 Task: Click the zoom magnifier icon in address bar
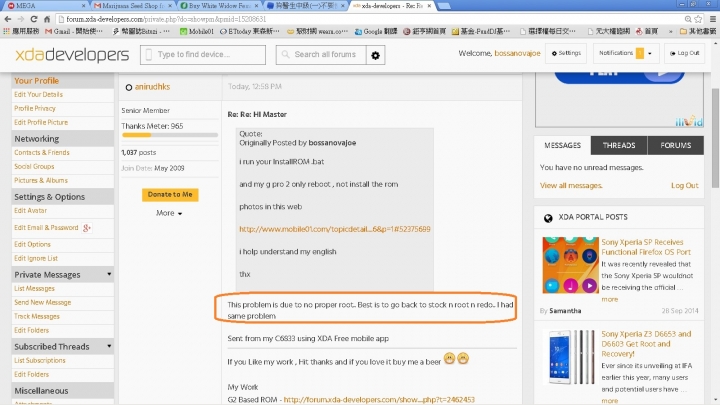(x=688, y=19)
